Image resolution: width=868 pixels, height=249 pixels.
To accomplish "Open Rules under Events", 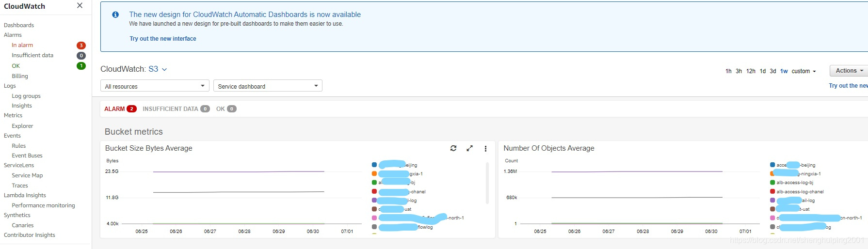I will (x=19, y=146).
